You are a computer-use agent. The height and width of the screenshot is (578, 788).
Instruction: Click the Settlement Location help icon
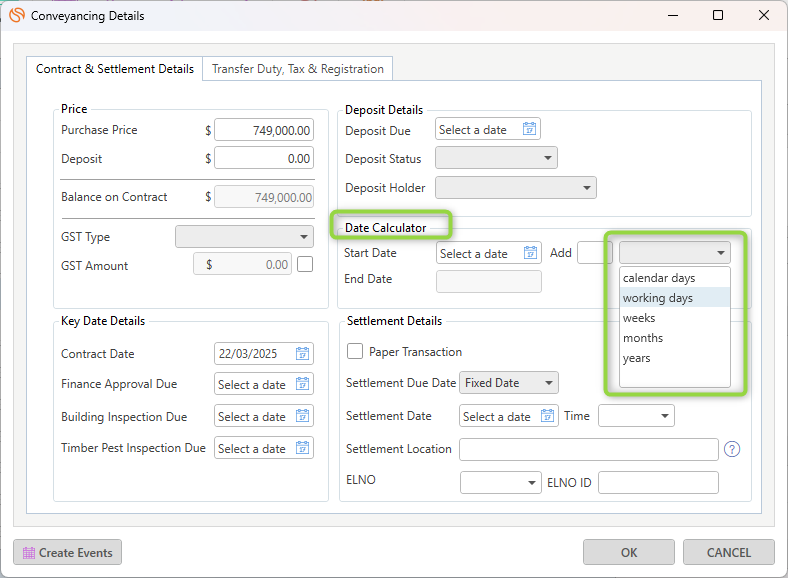[732, 449]
